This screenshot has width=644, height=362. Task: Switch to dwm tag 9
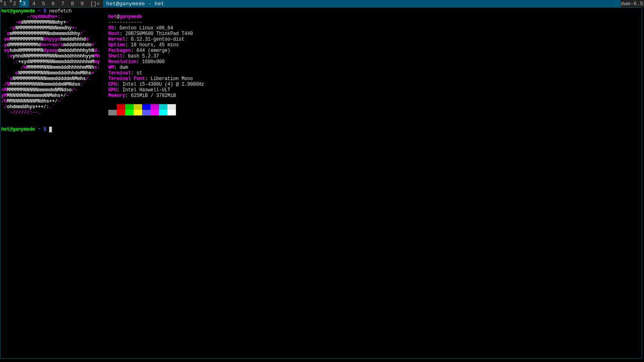[x=82, y=4]
